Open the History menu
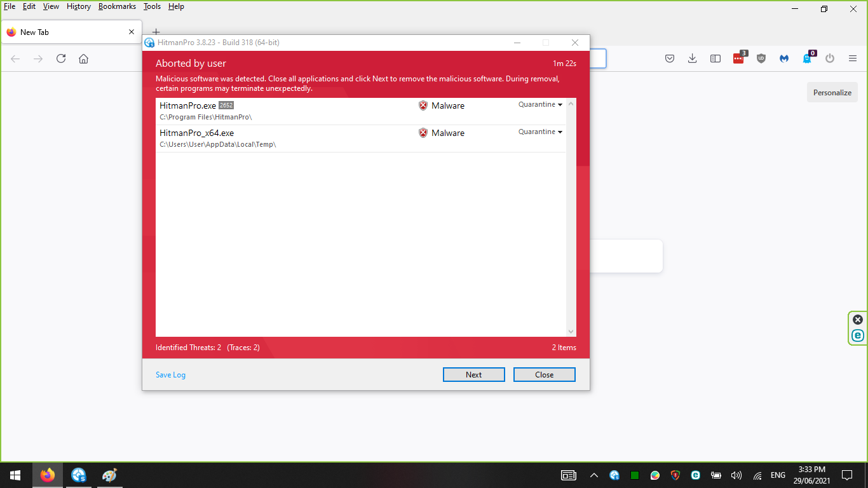Image resolution: width=868 pixels, height=488 pixels. tap(79, 6)
